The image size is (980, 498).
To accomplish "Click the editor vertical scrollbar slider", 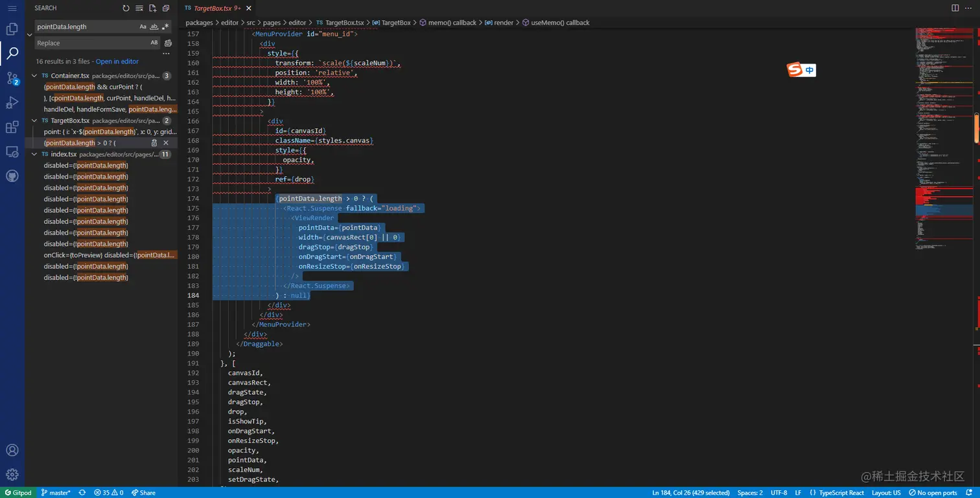I will [x=977, y=129].
